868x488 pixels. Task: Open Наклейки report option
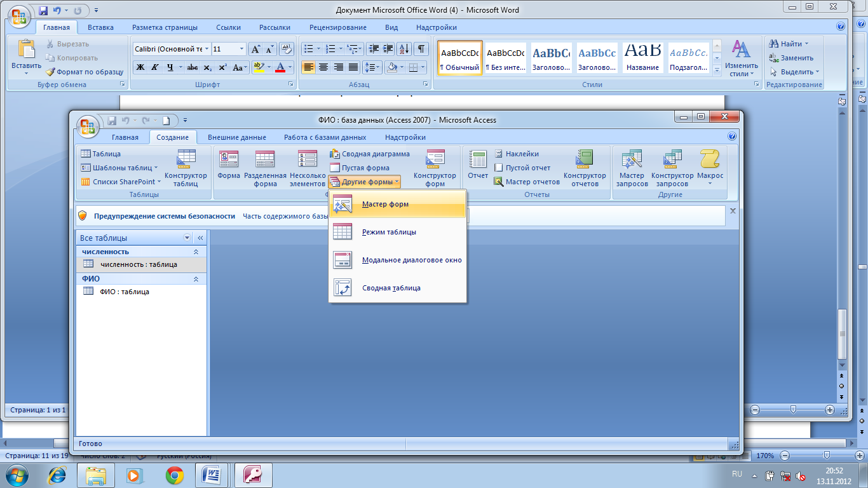pos(517,154)
